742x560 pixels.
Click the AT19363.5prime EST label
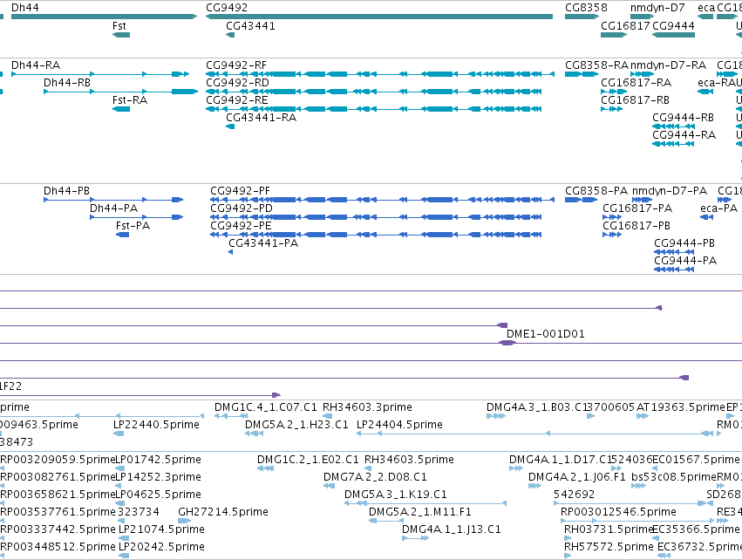[681, 407]
